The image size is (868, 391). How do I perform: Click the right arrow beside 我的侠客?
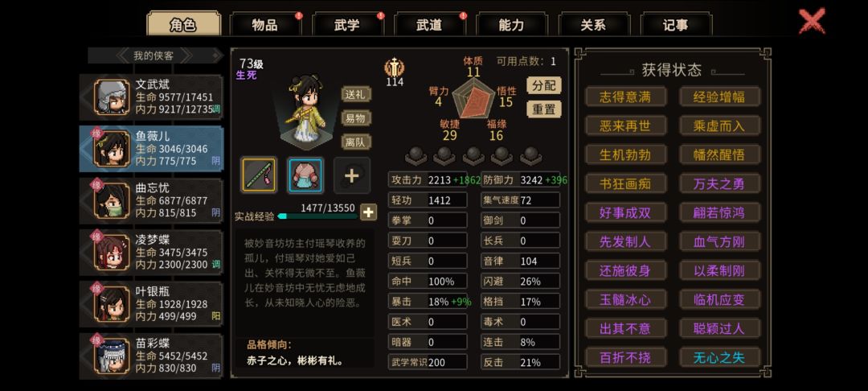(186, 56)
